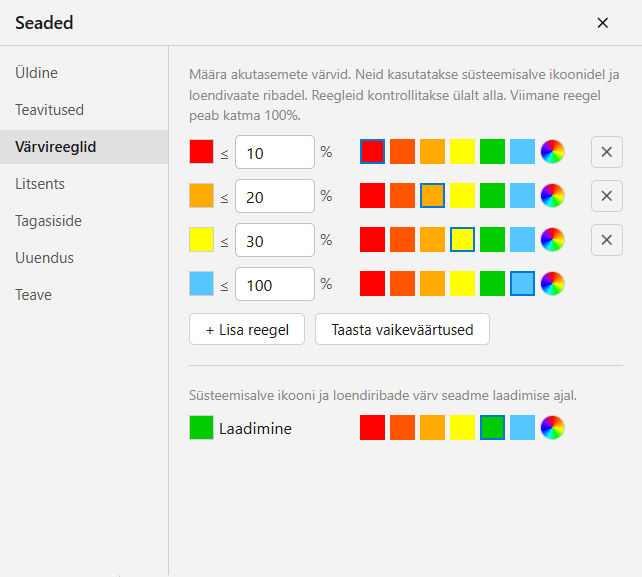This screenshot has height=577, width=642.
Task: Delete the 30% color rule
Action: click(607, 240)
